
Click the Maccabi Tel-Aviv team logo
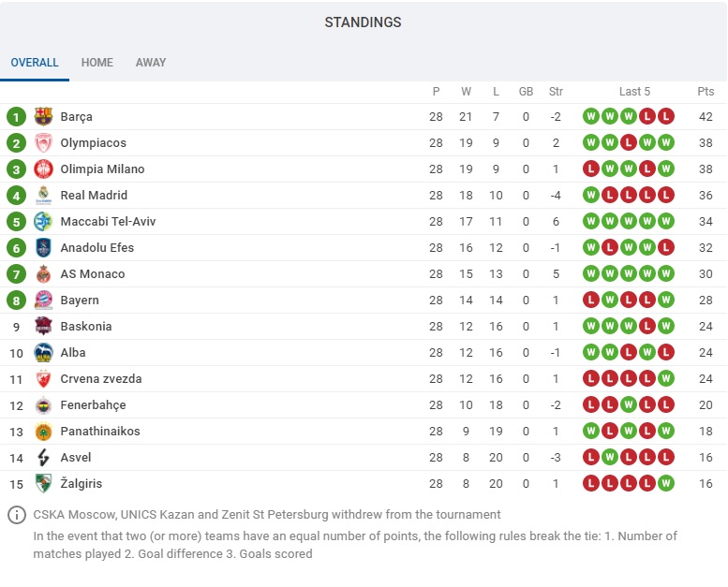point(43,221)
